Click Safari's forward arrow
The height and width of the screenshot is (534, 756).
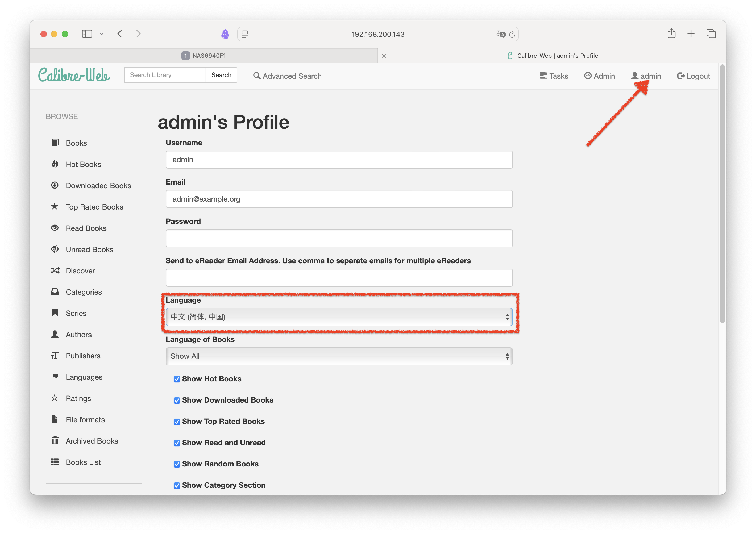[x=139, y=34]
